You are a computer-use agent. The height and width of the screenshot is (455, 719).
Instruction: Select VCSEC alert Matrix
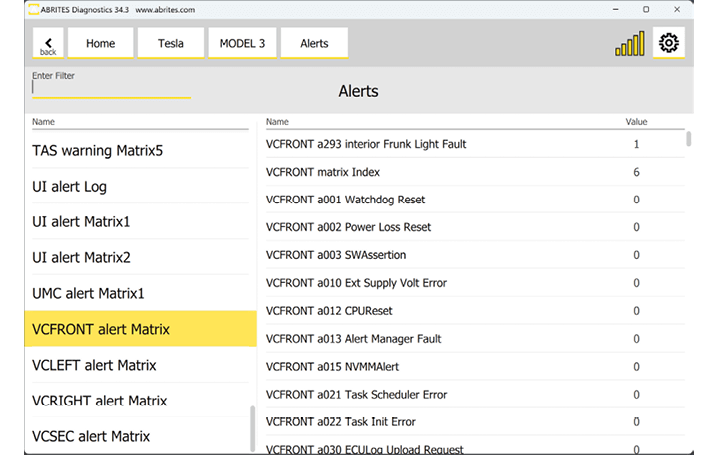click(91, 436)
